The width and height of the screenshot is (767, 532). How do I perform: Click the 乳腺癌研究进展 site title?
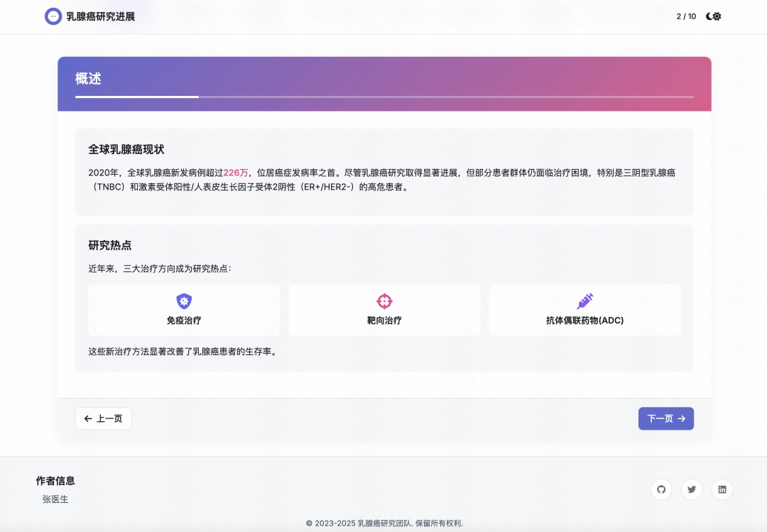101,16
